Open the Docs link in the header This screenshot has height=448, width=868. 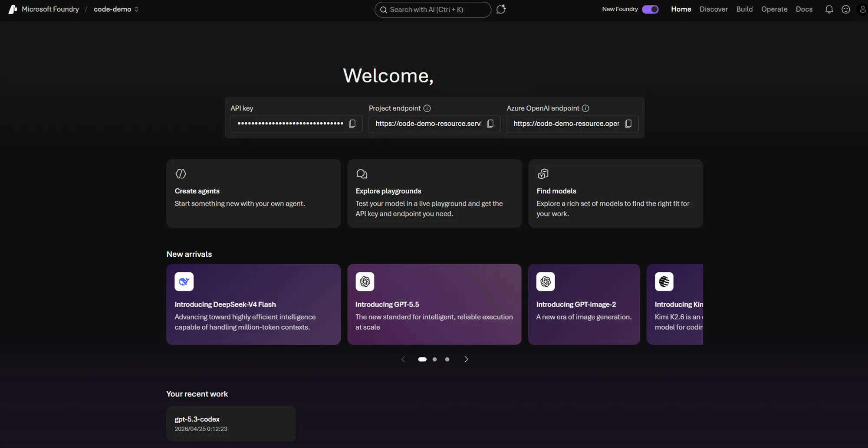pyautogui.click(x=804, y=9)
